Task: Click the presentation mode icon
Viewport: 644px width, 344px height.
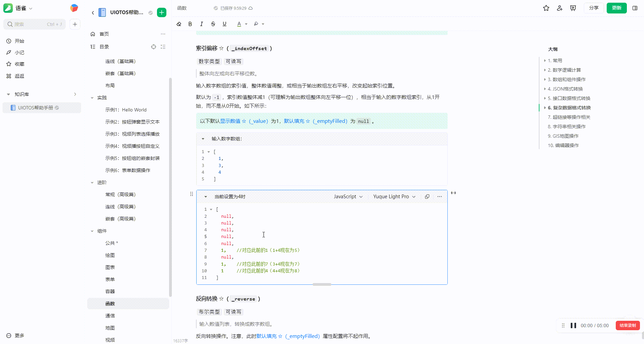Action: [x=573, y=8]
